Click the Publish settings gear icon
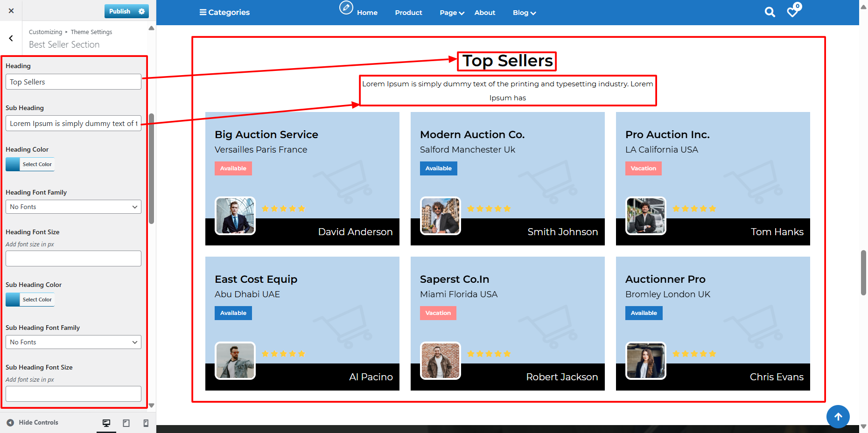This screenshot has height=433, width=868. click(142, 11)
